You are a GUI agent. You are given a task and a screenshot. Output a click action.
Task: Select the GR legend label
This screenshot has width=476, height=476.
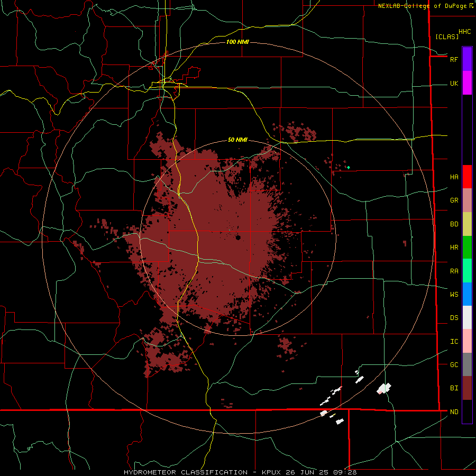coord(454,200)
